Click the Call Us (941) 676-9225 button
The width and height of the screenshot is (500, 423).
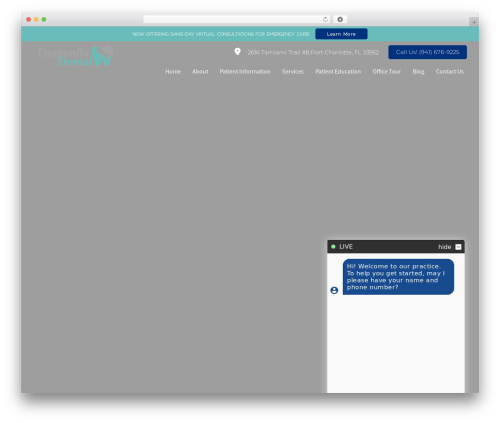click(427, 52)
